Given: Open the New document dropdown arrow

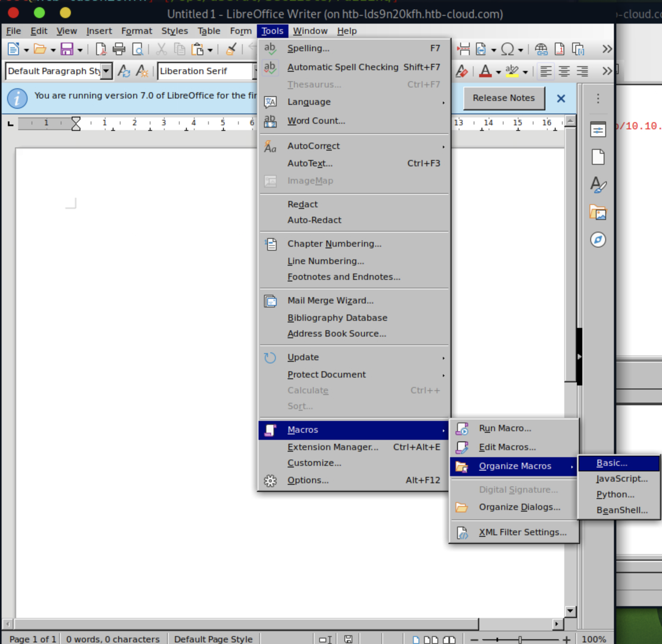Looking at the screenshot, I should coord(26,50).
